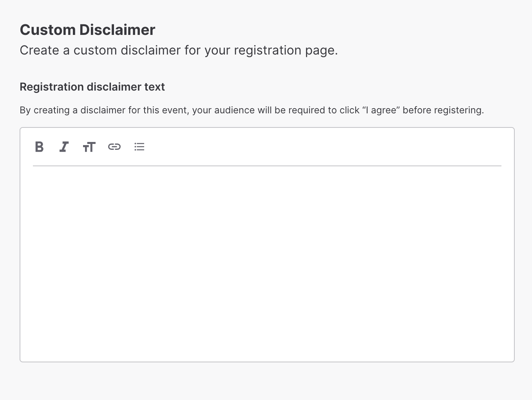Click blank toolbar space right of list icon
Screen dimensions: 532x400
click(x=323, y=147)
